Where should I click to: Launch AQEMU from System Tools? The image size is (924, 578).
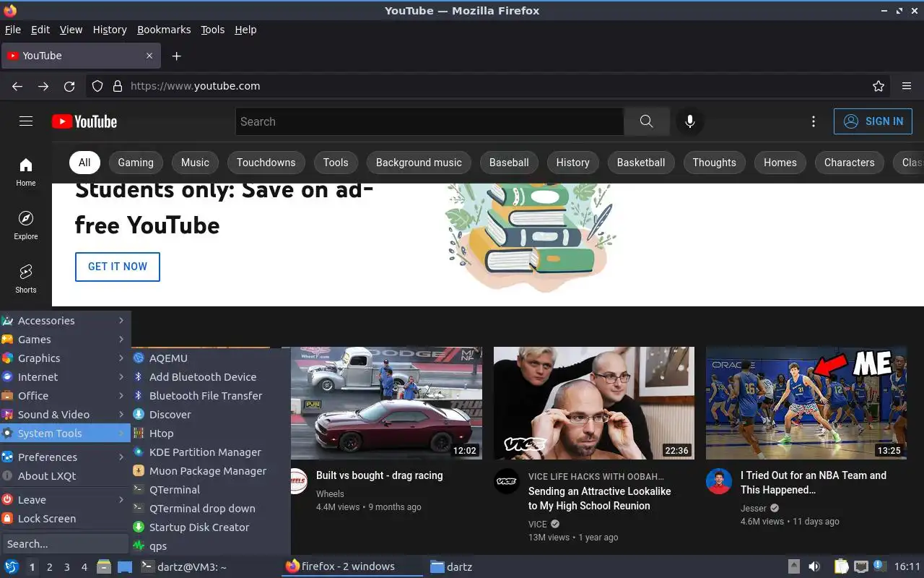pyautogui.click(x=211, y=358)
